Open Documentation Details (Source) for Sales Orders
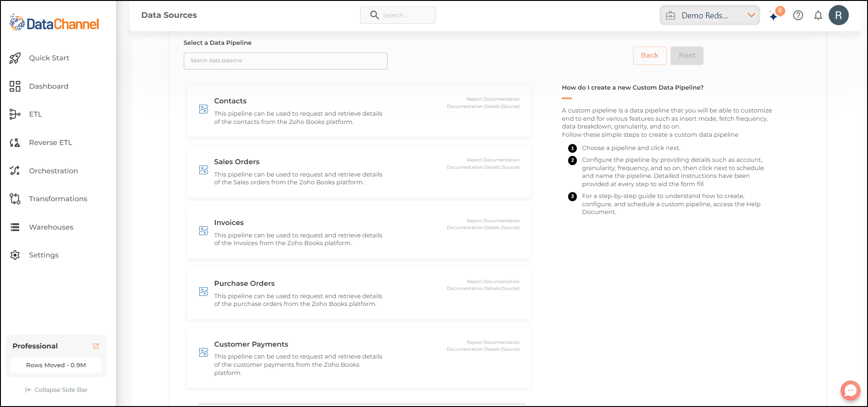 pos(483,167)
